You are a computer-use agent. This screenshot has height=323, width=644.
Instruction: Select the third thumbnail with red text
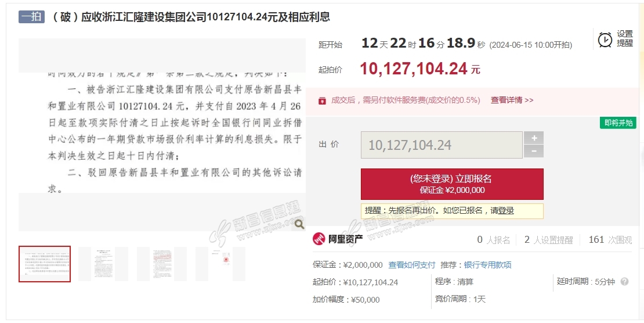click(162, 264)
